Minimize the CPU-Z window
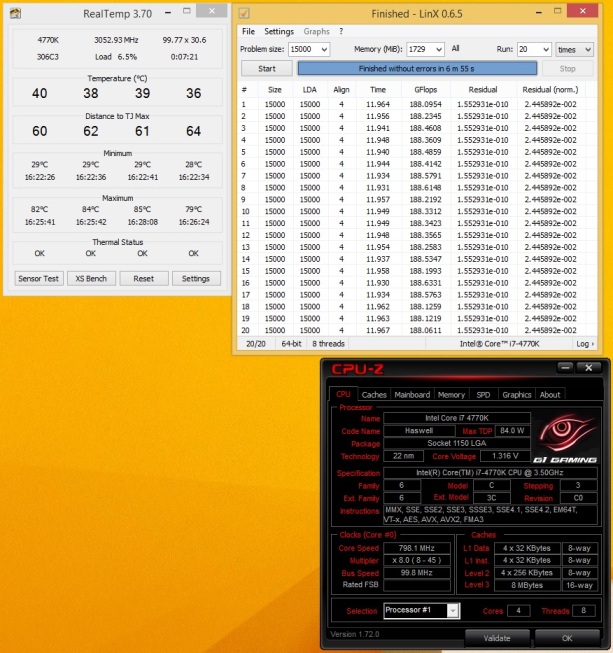Viewport: 613px width, 653px height. (565, 368)
